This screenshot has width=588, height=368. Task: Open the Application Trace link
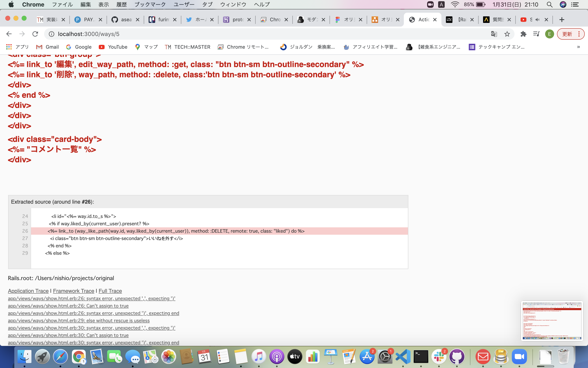point(28,291)
